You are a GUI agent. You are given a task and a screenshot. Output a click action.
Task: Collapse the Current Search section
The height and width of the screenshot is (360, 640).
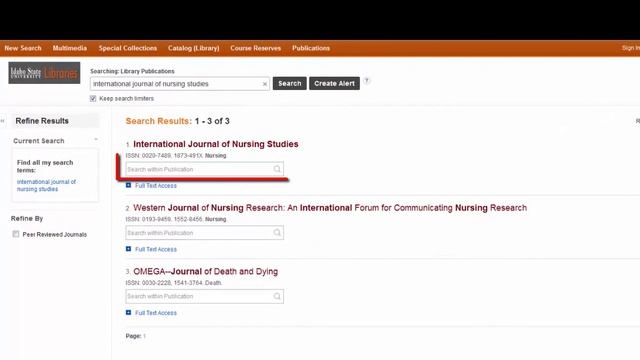[x=96, y=140]
